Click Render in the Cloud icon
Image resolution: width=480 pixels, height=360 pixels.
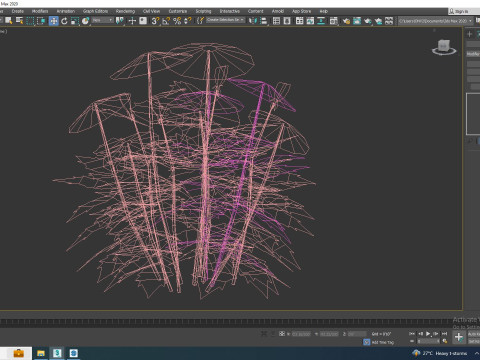click(378, 21)
